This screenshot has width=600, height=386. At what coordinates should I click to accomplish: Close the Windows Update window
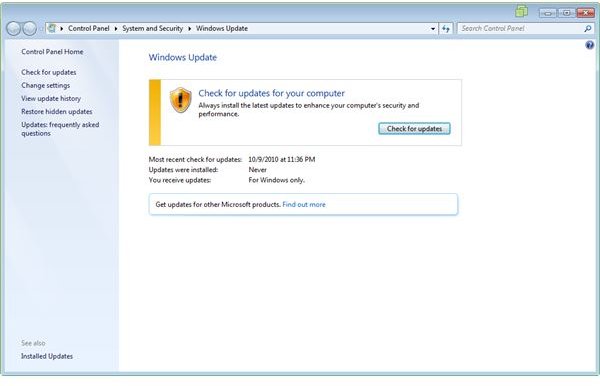pos(585,13)
